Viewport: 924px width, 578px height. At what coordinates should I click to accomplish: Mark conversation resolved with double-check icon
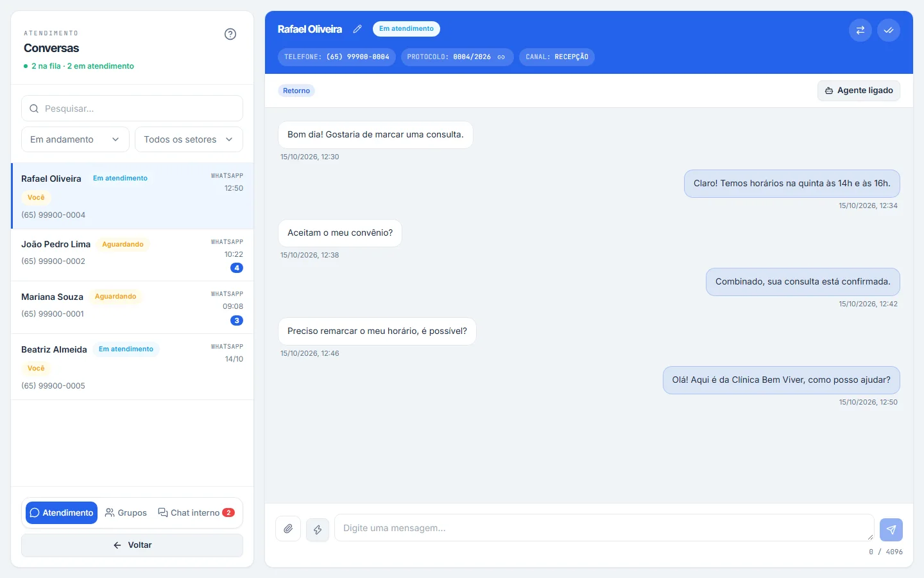[889, 30]
